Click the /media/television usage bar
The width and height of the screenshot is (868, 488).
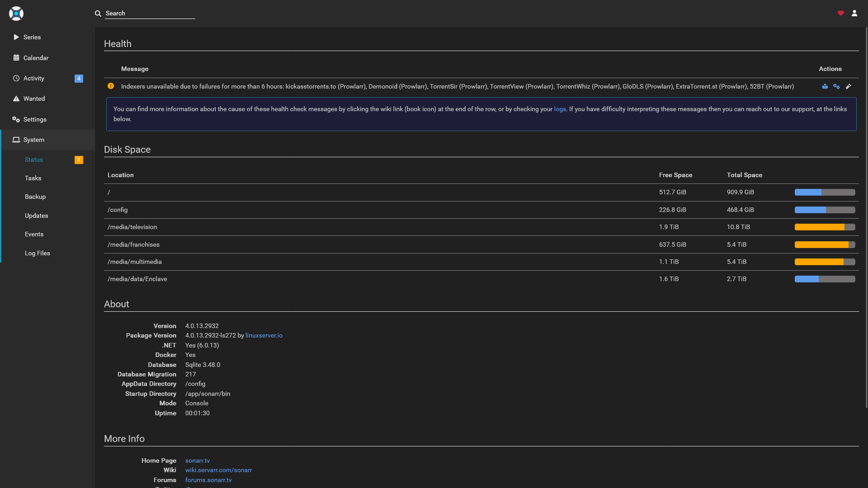tap(825, 227)
